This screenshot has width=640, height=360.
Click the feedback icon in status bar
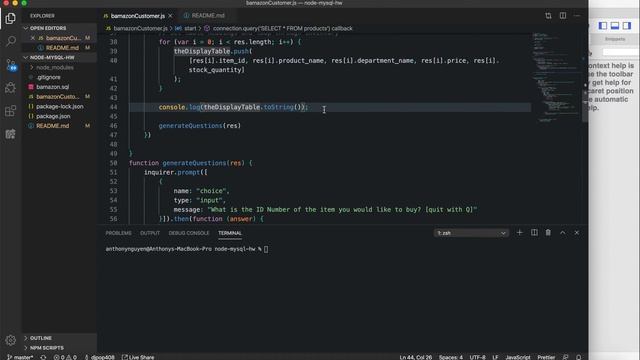point(565,357)
